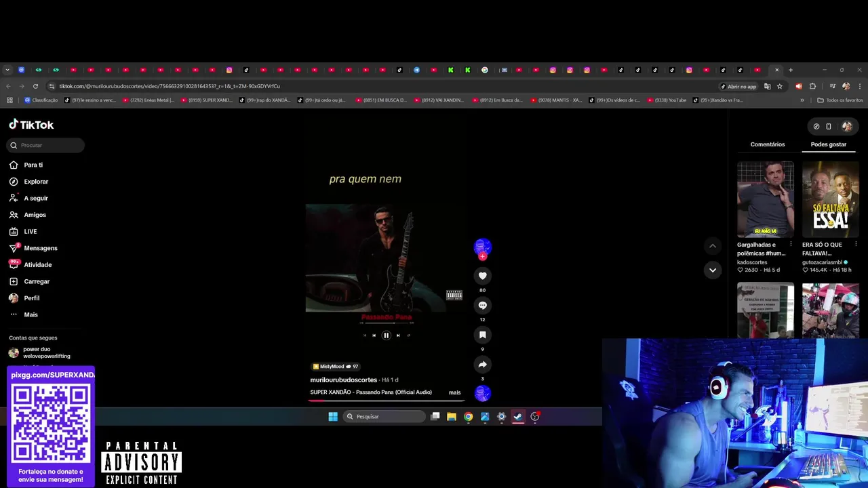Save video with bookmark icon

(x=482, y=335)
